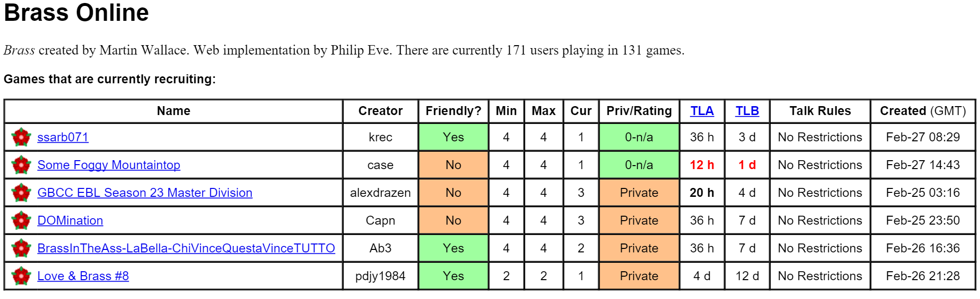Click the TLA column header link

tap(702, 111)
